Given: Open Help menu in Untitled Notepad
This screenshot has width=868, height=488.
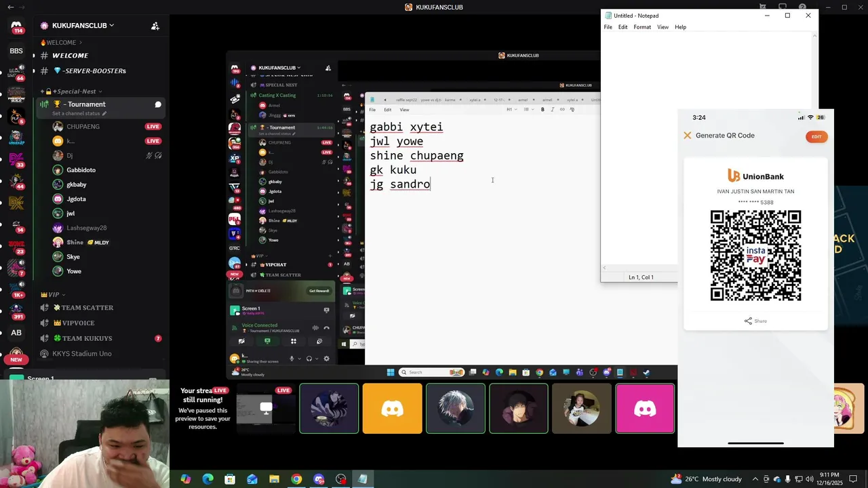Looking at the screenshot, I should pyautogui.click(x=680, y=27).
